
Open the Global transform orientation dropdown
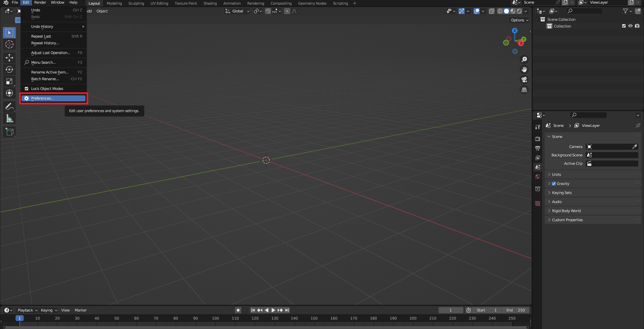point(237,11)
